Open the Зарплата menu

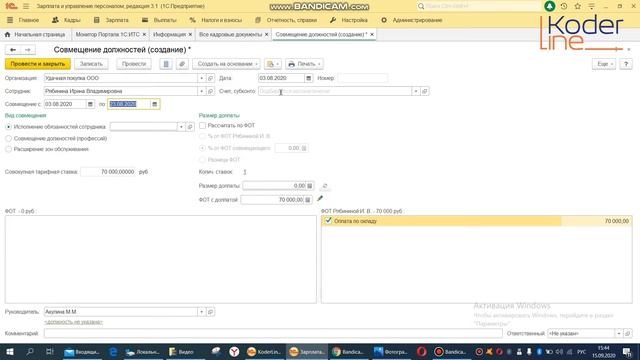click(x=111, y=20)
